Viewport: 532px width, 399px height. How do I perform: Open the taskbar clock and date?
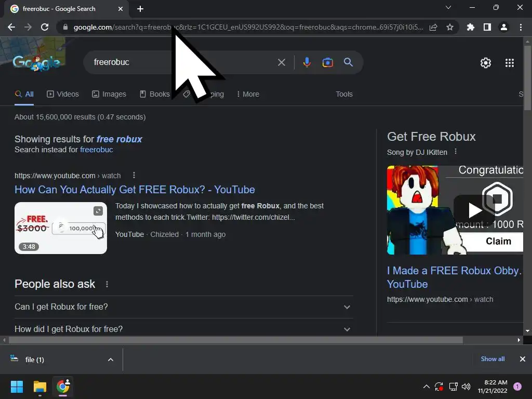coord(493,387)
